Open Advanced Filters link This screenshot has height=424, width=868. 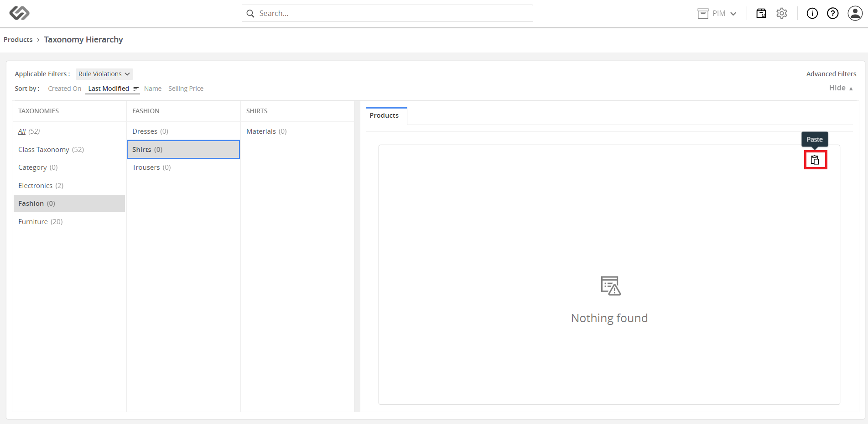click(831, 74)
